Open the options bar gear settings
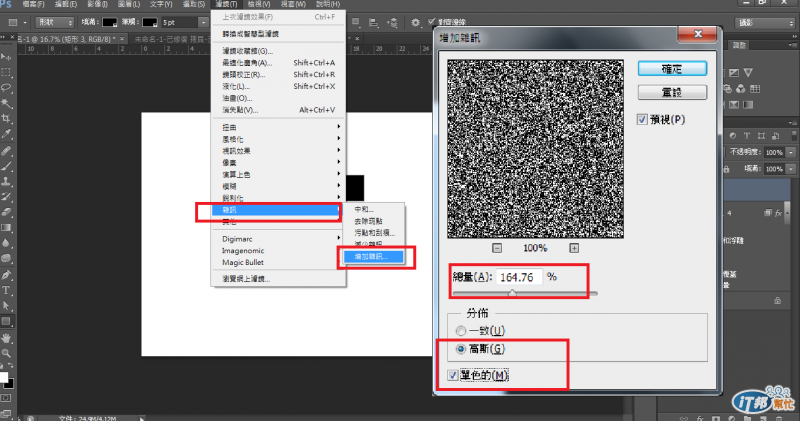800x421 pixels. (415, 22)
